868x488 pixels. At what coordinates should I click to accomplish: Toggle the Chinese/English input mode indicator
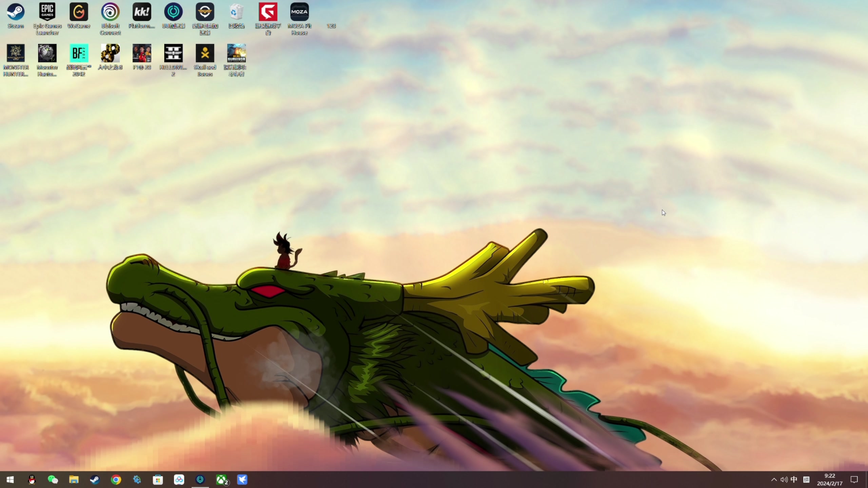pyautogui.click(x=794, y=480)
